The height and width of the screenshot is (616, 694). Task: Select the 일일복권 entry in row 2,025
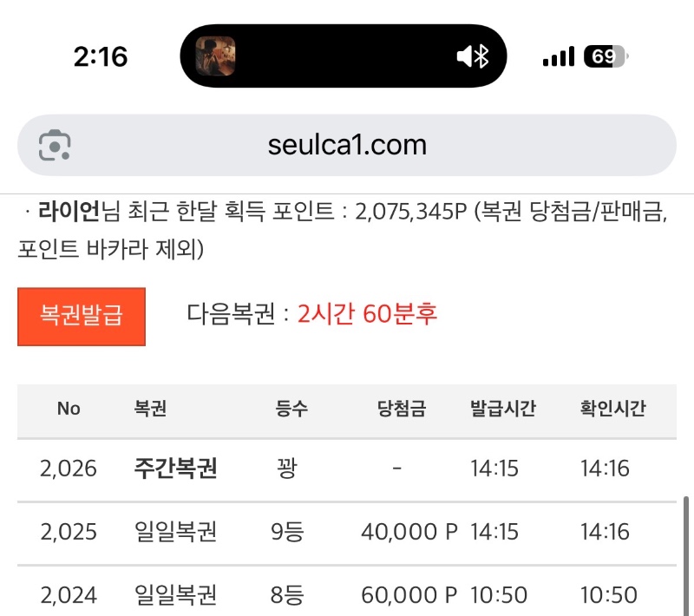pos(175,532)
